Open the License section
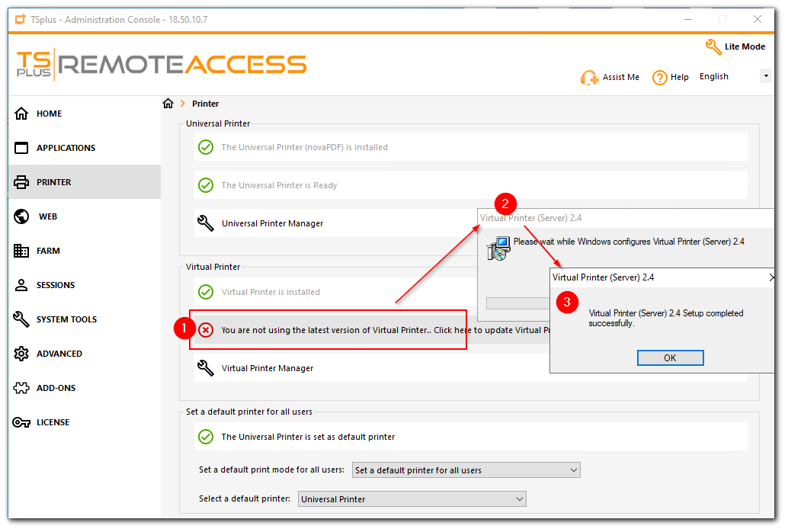The width and height of the screenshot is (788, 532). pyautogui.click(x=53, y=422)
